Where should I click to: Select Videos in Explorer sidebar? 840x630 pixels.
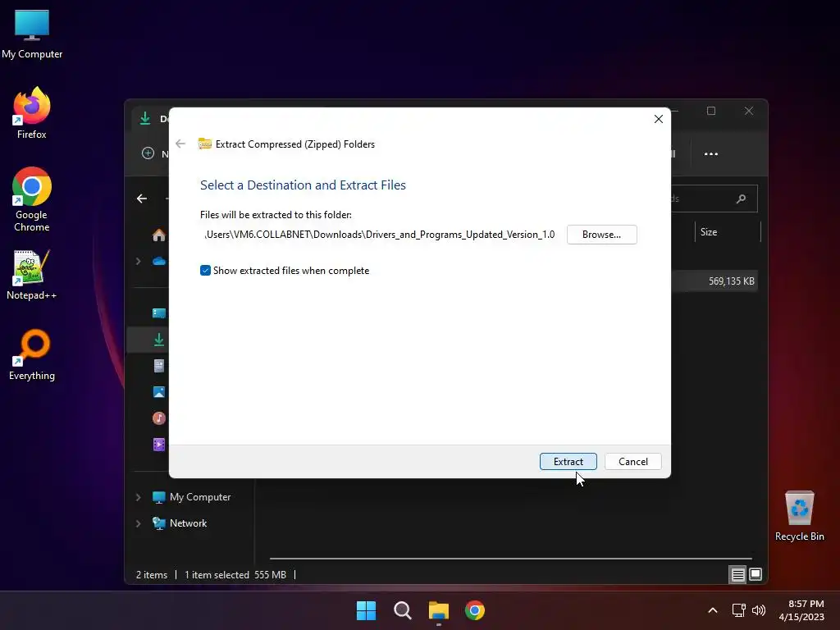click(158, 444)
